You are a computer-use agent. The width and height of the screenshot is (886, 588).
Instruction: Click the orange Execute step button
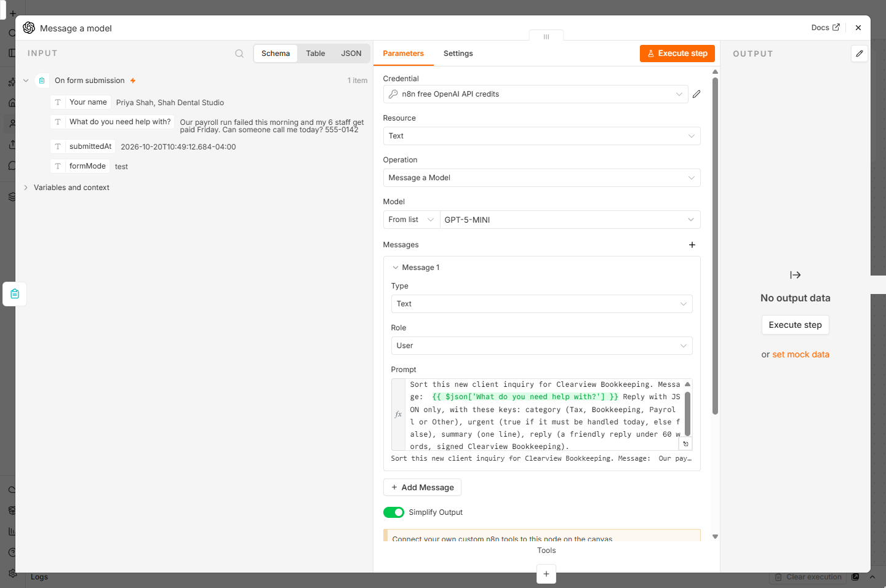[x=677, y=54]
